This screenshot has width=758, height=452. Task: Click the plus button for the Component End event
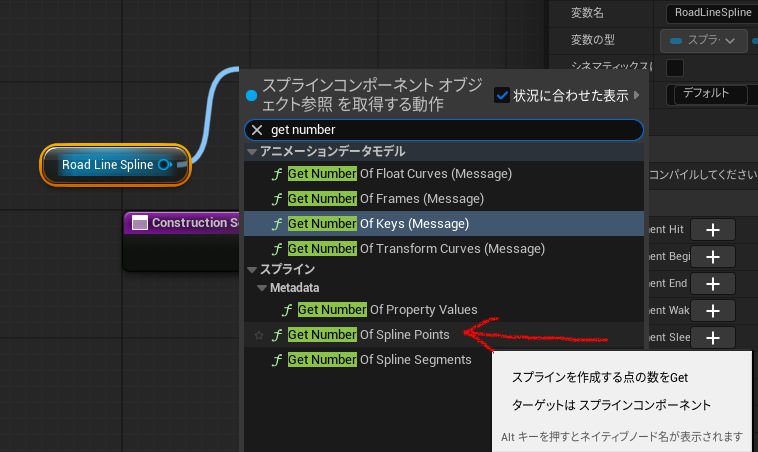click(713, 284)
